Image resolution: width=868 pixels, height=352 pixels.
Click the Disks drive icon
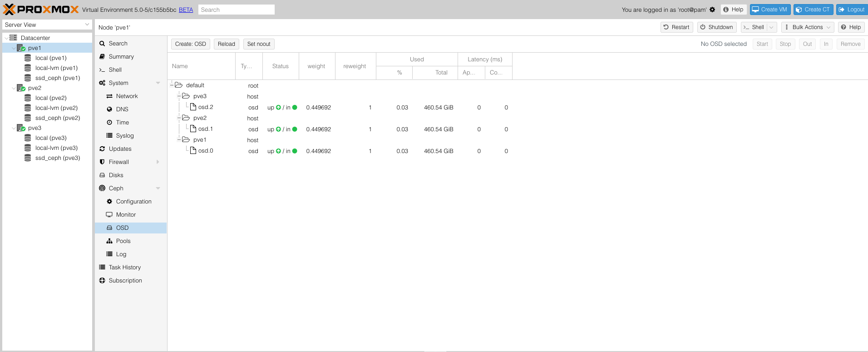102,175
